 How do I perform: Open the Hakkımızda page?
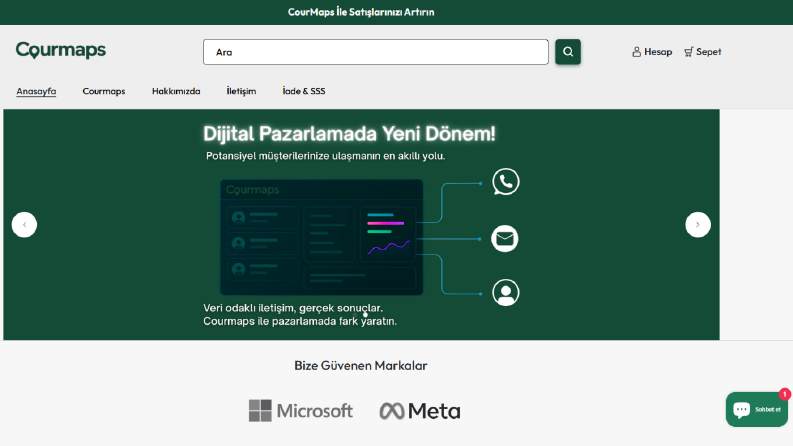coord(176,91)
